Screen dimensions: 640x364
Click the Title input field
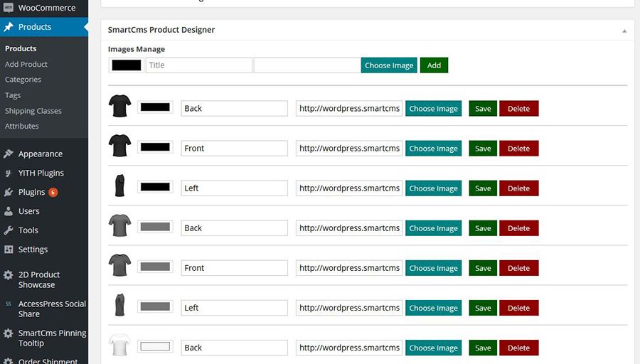(x=199, y=65)
